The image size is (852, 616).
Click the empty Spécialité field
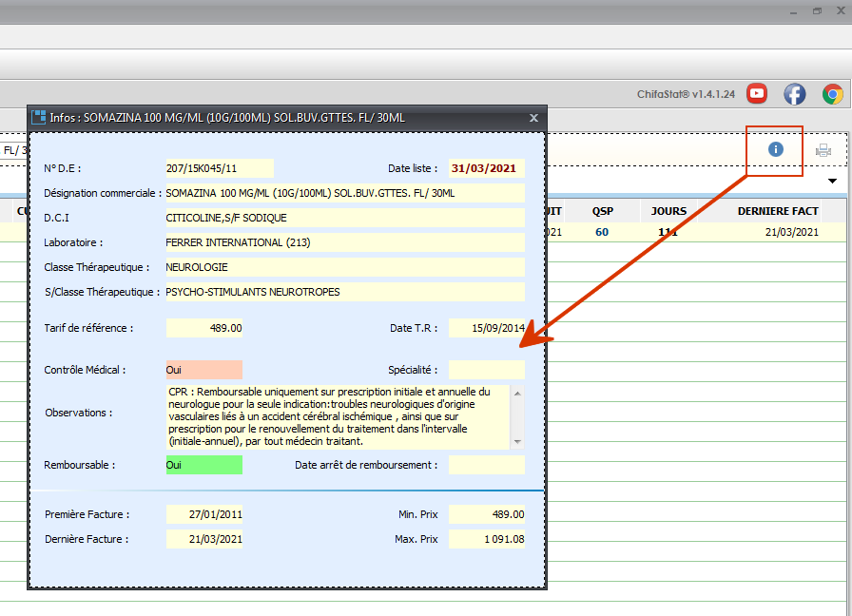click(x=486, y=370)
